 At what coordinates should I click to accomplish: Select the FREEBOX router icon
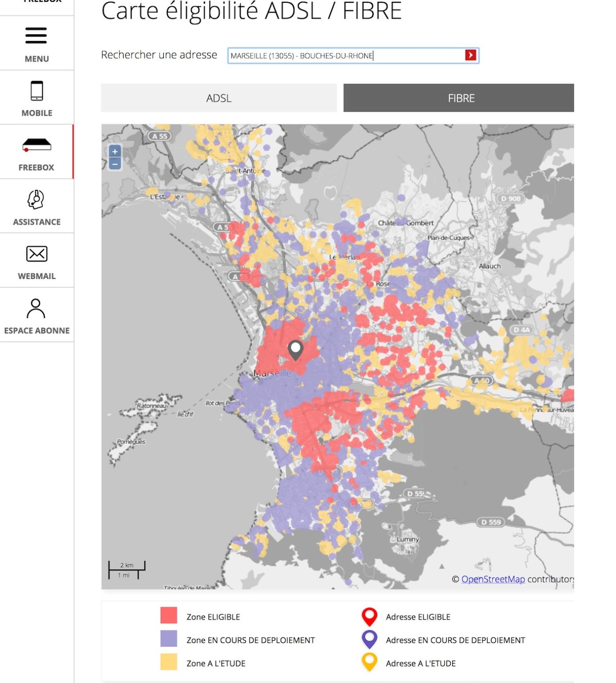point(36,145)
